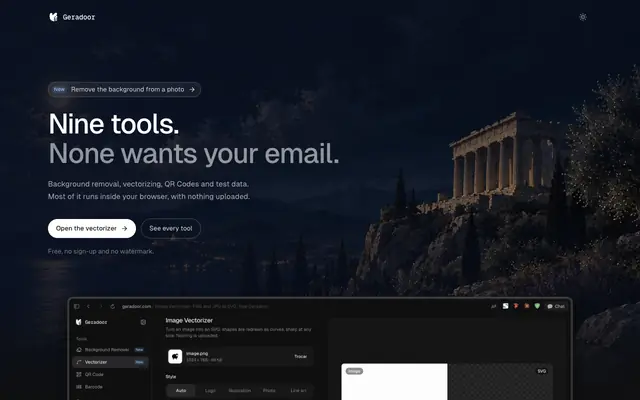
Task: Click the line 'Most of it runs inside your browser'
Action: click(x=108, y=196)
